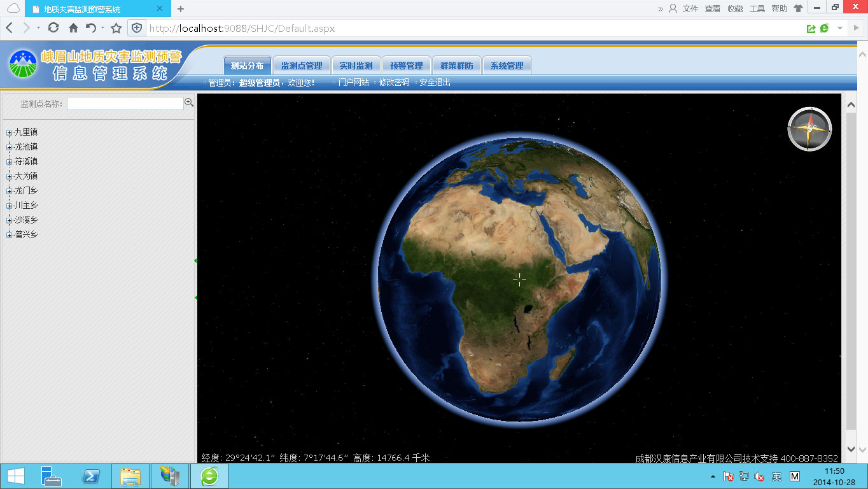868x489 pixels.
Task: Click the 英 input language indicator
Action: click(x=776, y=476)
